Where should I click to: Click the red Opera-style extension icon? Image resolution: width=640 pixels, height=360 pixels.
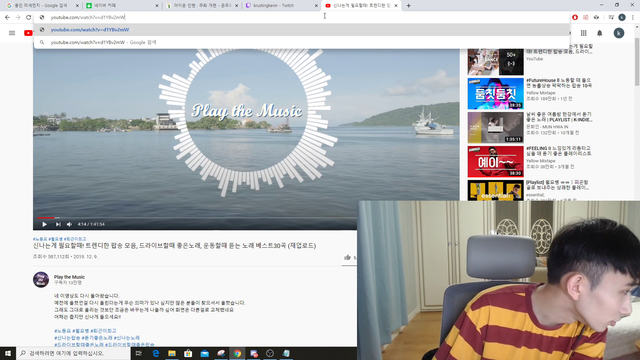pyautogui.click(x=575, y=17)
